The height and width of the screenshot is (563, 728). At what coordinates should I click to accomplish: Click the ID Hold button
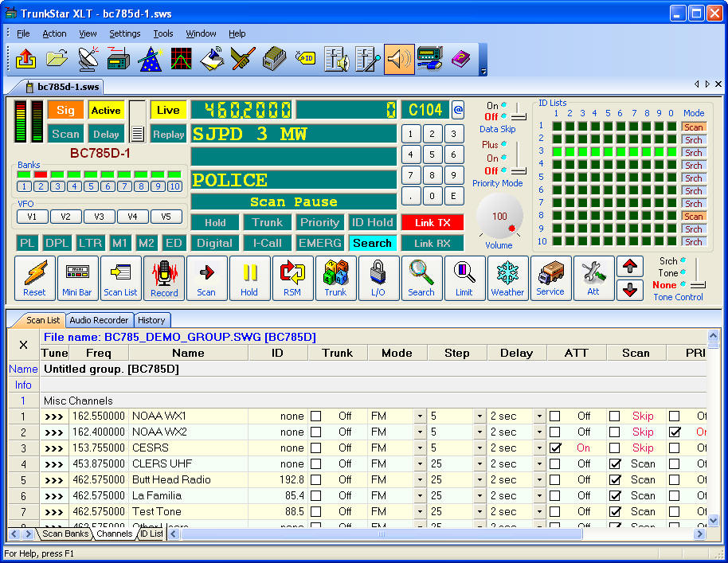(372, 223)
